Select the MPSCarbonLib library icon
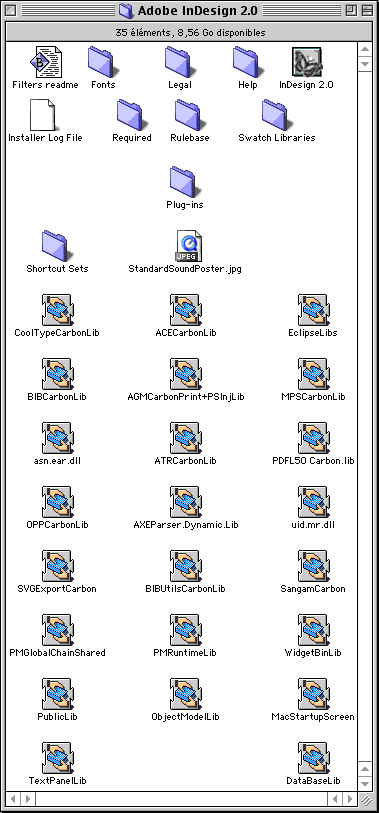The image size is (379, 813). [x=313, y=374]
